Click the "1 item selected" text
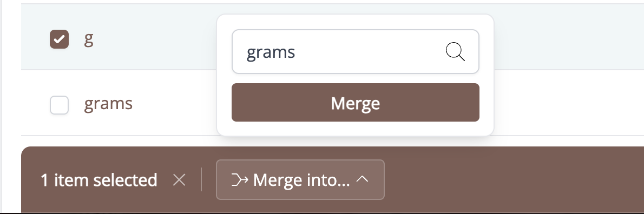 [x=99, y=180]
